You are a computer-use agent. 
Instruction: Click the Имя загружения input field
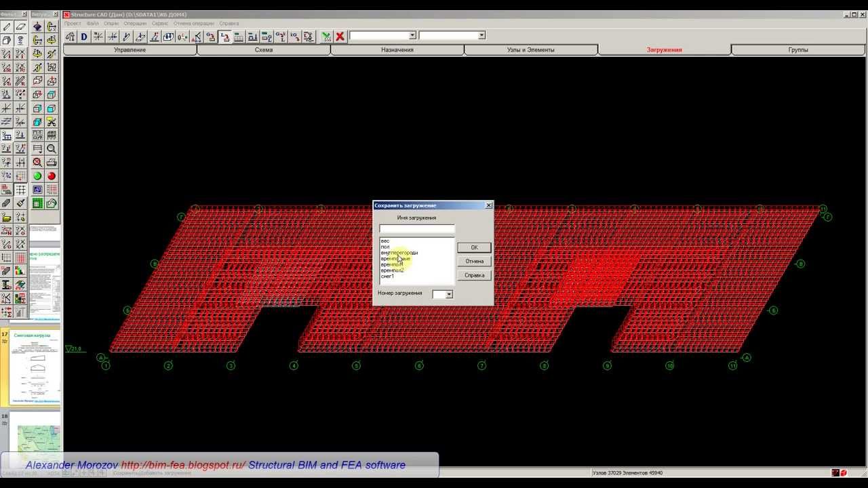click(416, 229)
